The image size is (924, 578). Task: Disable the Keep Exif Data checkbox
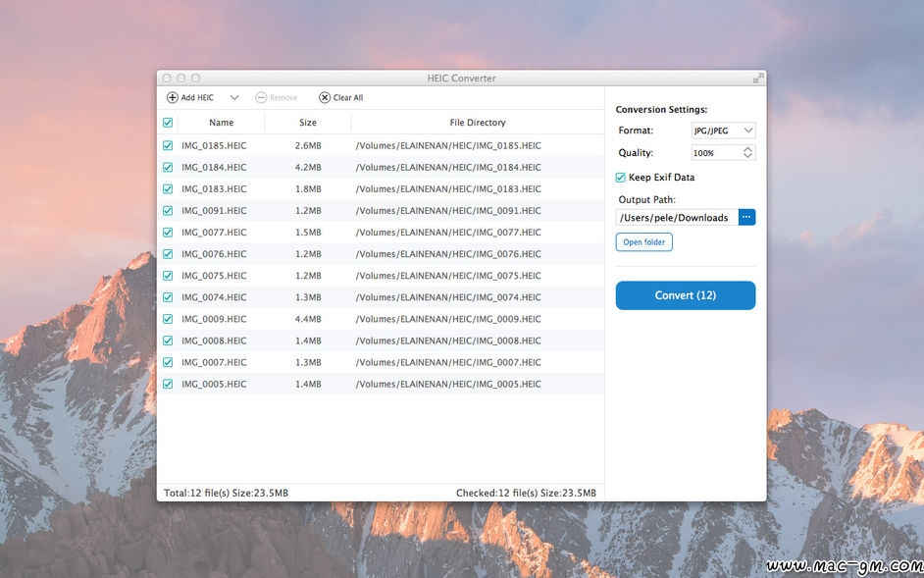(621, 178)
